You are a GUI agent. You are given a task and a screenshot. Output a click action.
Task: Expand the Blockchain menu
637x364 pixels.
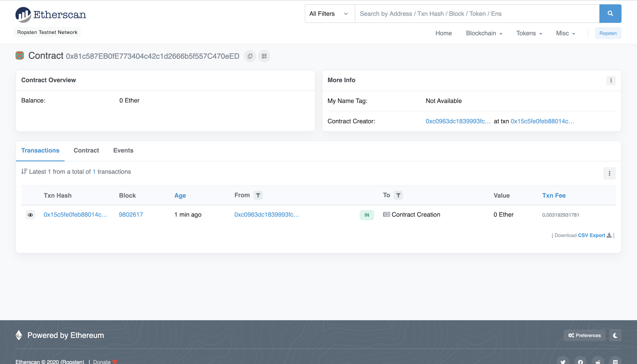pyautogui.click(x=484, y=33)
